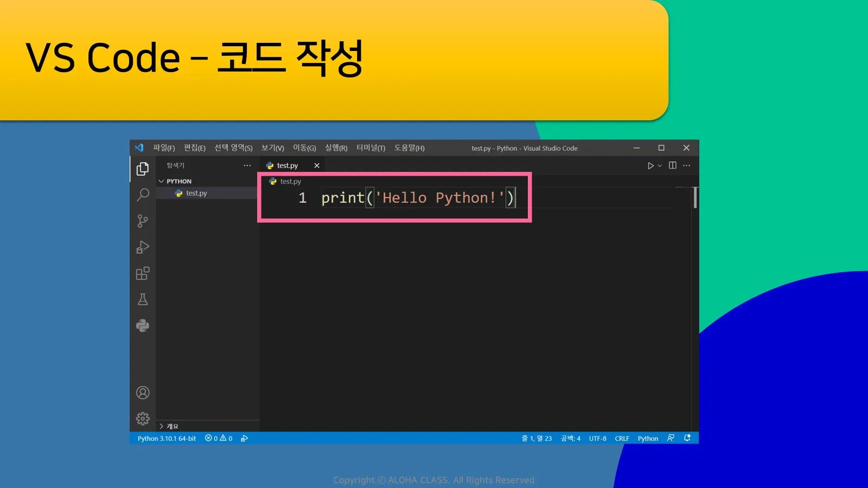Close the Visual Studio Code window
The image size is (868, 488).
click(686, 148)
